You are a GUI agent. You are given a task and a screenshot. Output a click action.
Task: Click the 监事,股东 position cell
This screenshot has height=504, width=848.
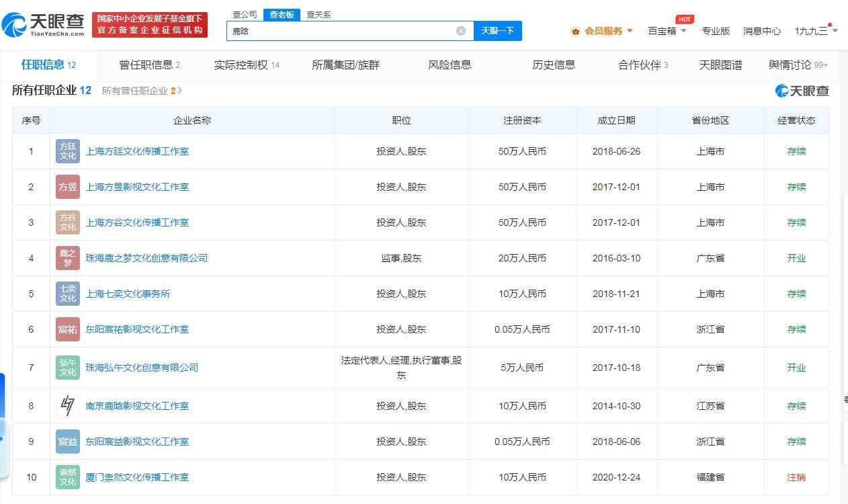pos(401,258)
